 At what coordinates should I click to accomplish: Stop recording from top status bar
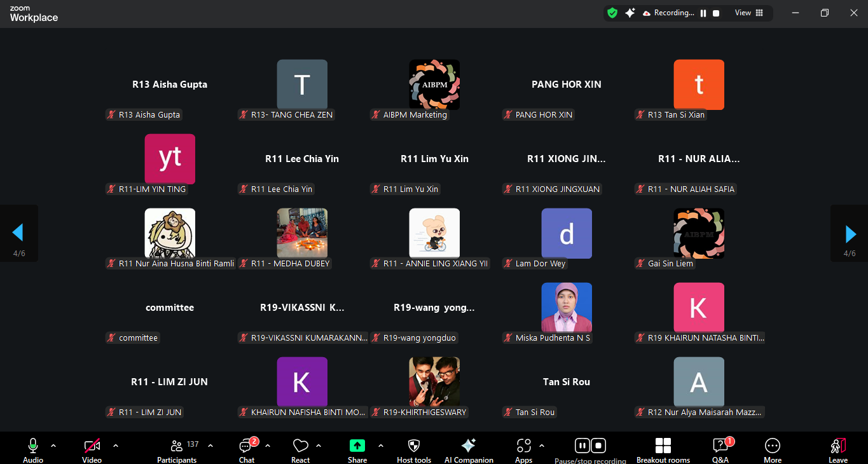[716, 13]
